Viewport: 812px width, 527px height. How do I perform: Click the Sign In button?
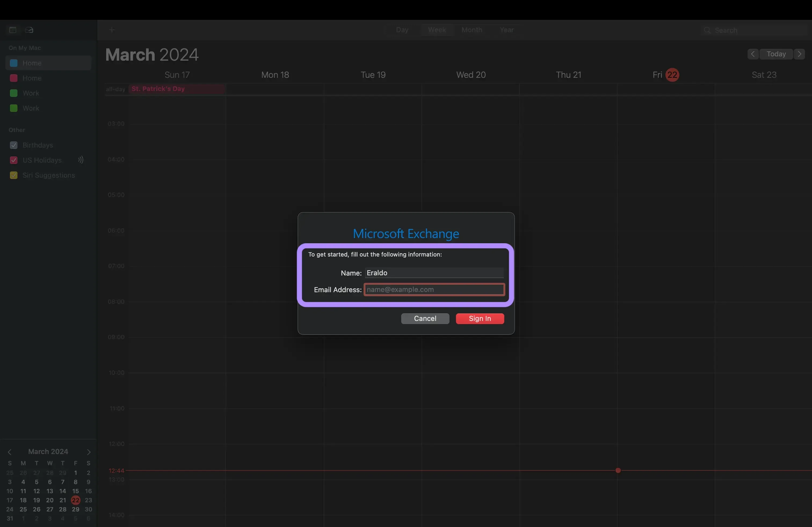click(x=480, y=319)
